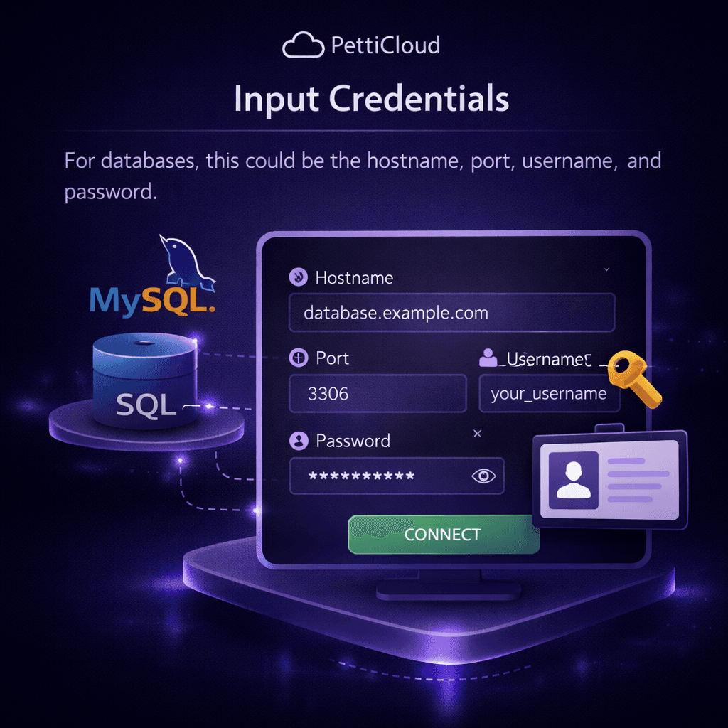Screen dimensions: 728x728
Task: Click the Hostname label icon
Action: pos(298,277)
